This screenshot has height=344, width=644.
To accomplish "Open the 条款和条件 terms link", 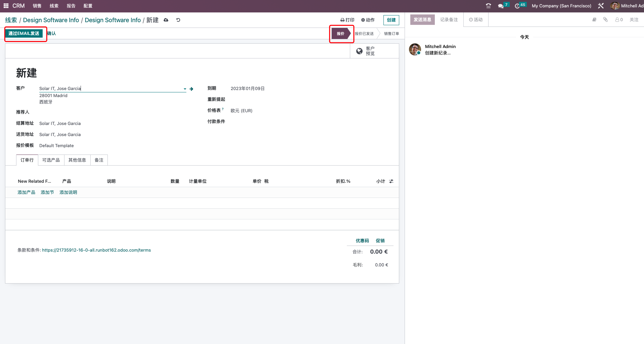I will (96, 250).
